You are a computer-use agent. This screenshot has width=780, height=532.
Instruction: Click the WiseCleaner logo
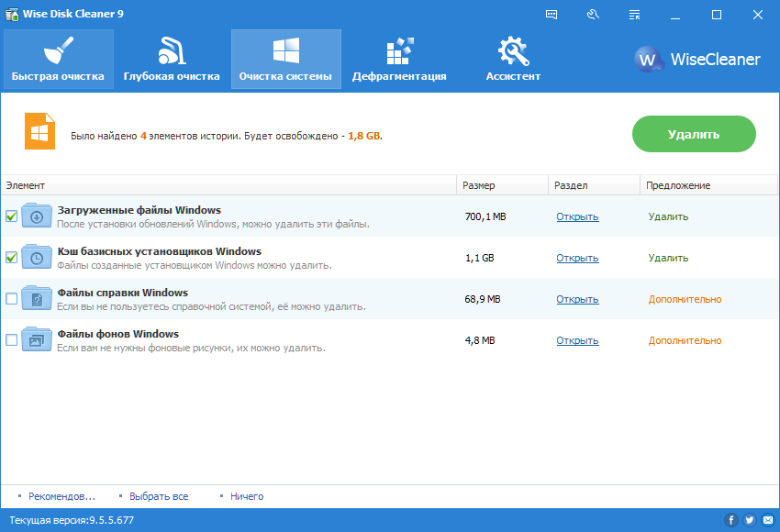[x=697, y=60]
